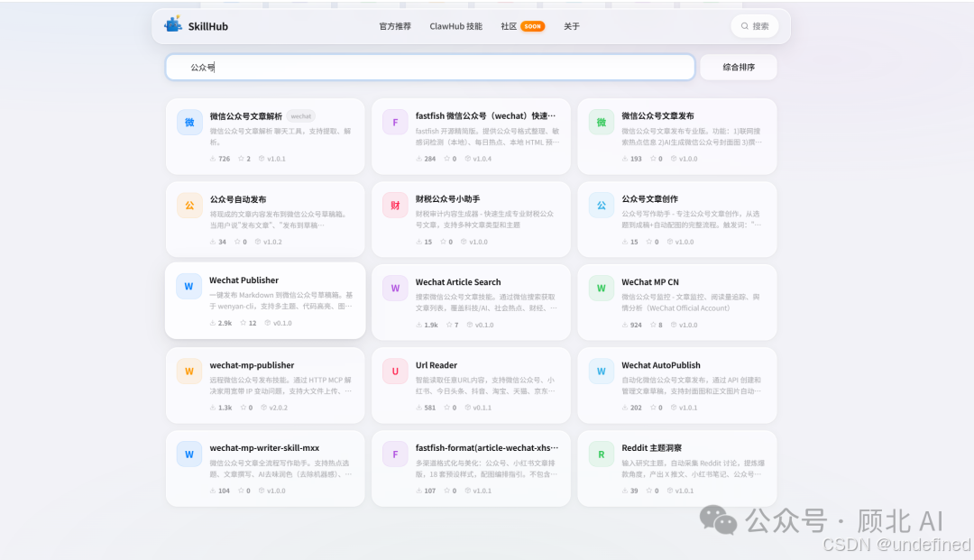Open the 财税公众号小助手 skill title

click(x=448, y=198)
